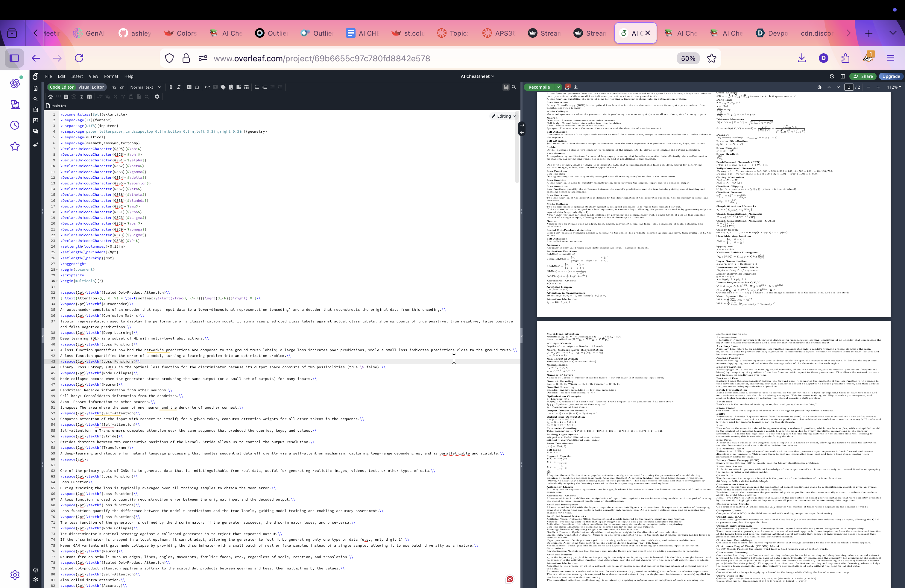Open project history icon
Screen dimensions: 905x588
[x=832, y=76]
